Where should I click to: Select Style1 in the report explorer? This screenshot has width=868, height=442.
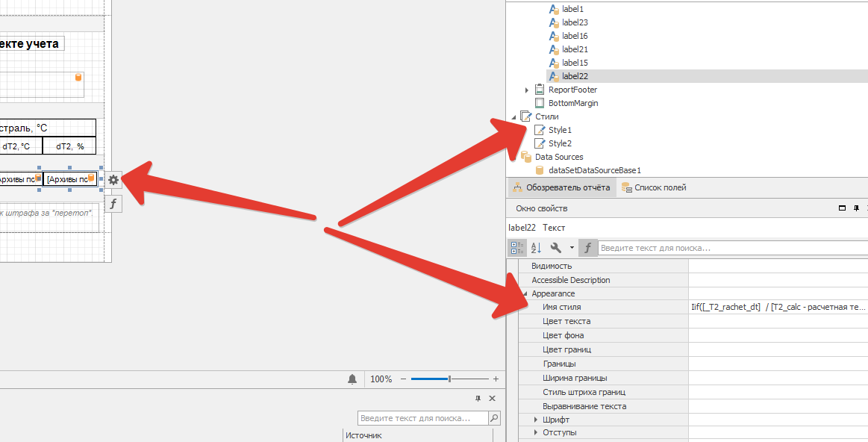pyautogui.click(x=560, y=130)
